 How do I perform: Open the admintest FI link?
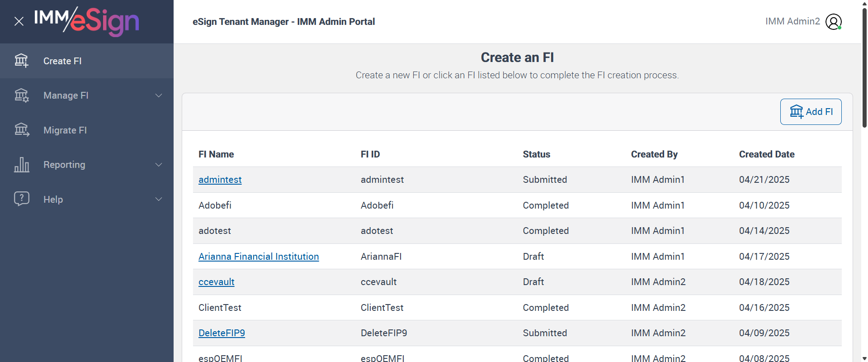tap(220, 180)
